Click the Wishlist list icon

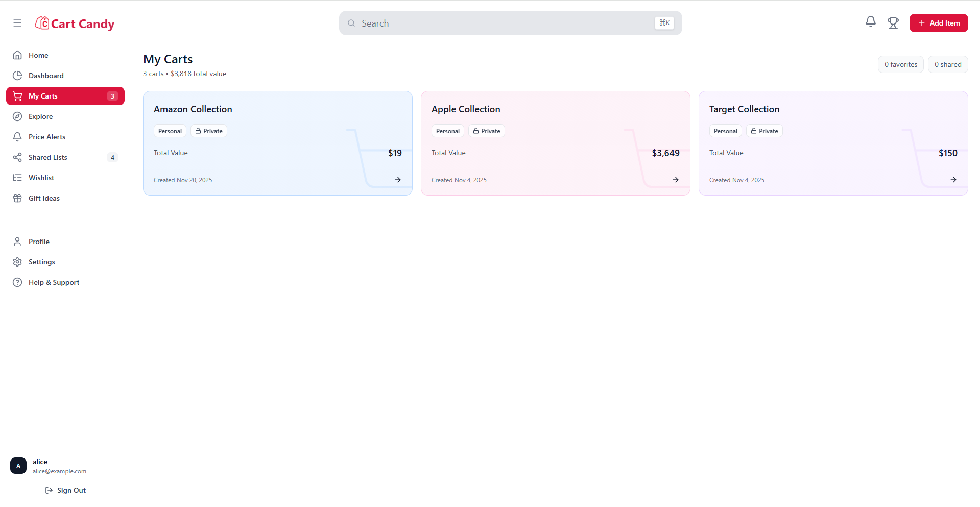pyautogui.click(x=17, y=177)
